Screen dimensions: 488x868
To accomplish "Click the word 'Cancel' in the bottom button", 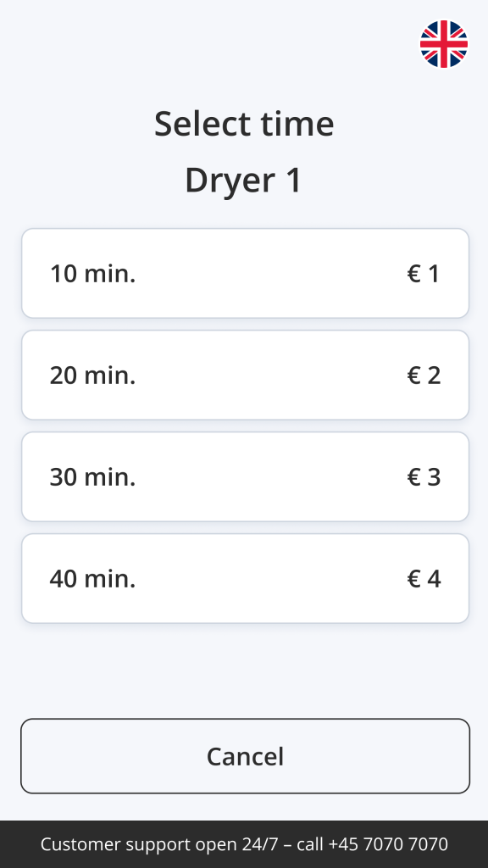I will point(245,756).
